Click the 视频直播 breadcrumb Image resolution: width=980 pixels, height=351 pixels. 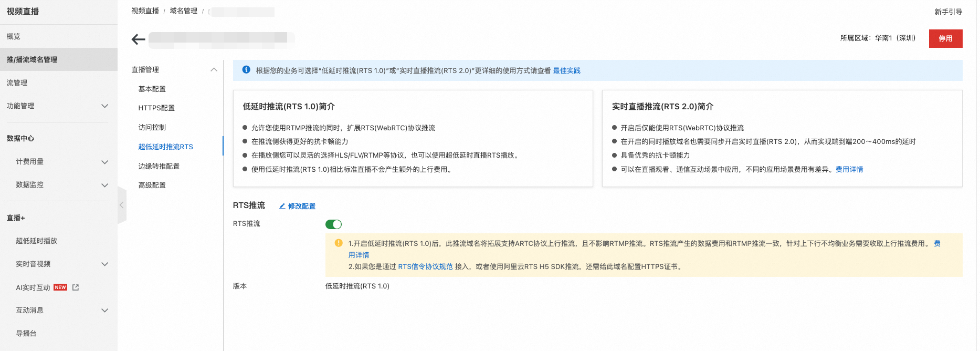point(145,11)
